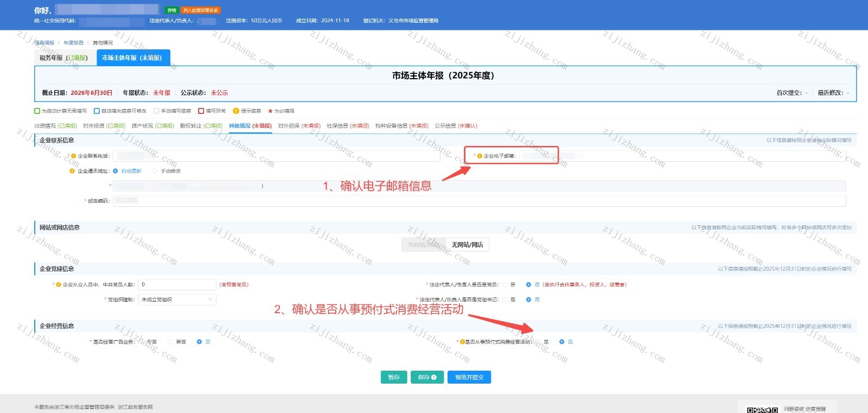Click hint icon beside 企业电子邮箱 label
This screenshot has width=868, height=413.
[480, 156]
